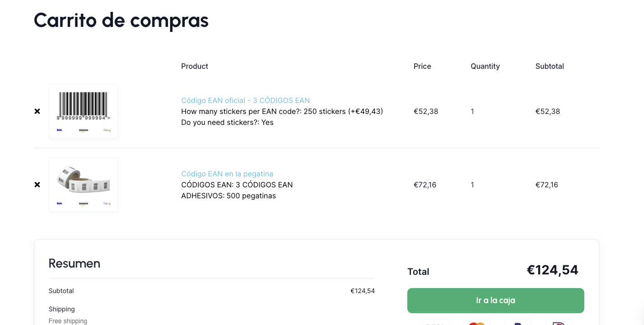Click the Quantity column header
Screen dimensions: 644x325
pos(485,66)
